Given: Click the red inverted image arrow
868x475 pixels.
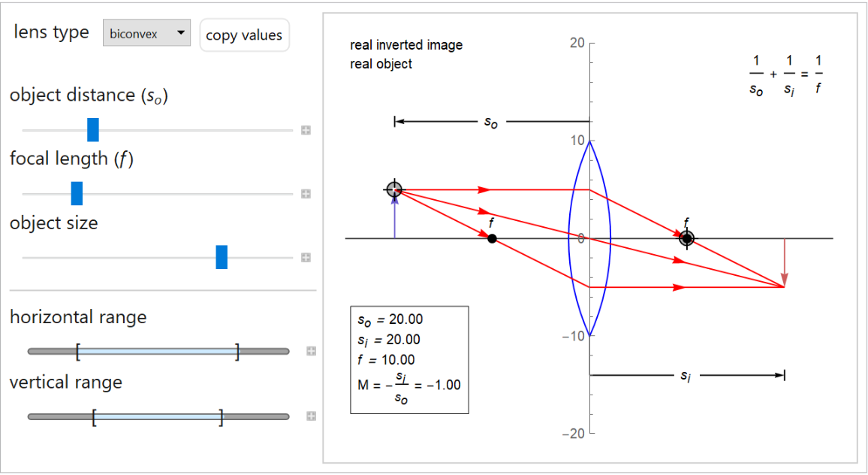Looking at the screenshot, I should coord(784,263).
